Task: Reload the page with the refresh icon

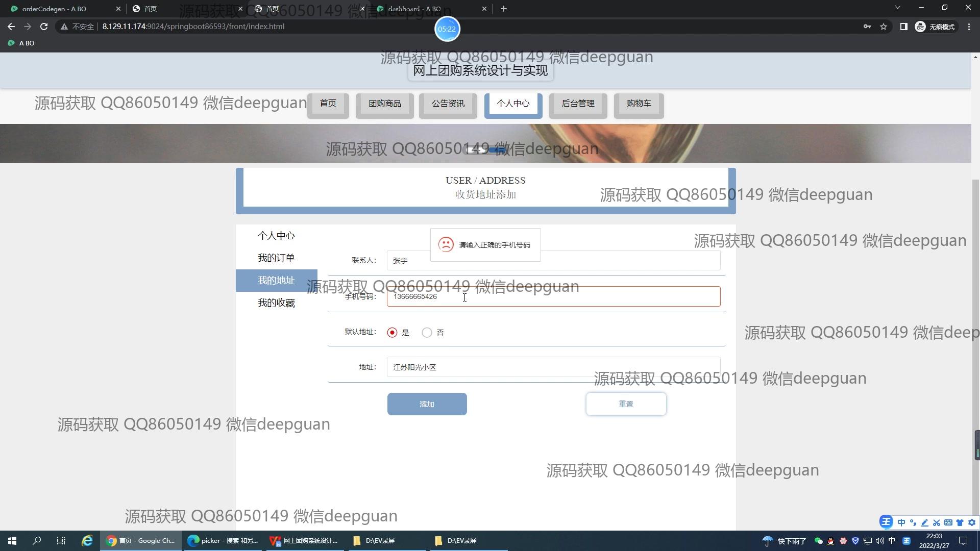Action: 44,27
